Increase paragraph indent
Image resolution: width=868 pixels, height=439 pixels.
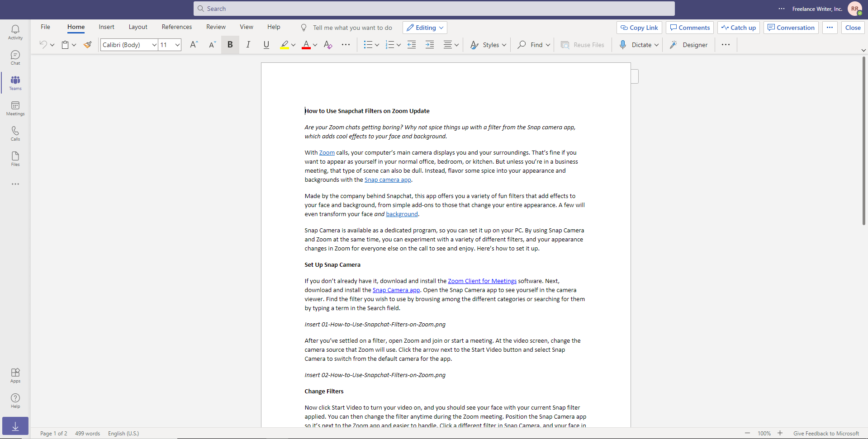pyautogui.click(x=430, y=44)
